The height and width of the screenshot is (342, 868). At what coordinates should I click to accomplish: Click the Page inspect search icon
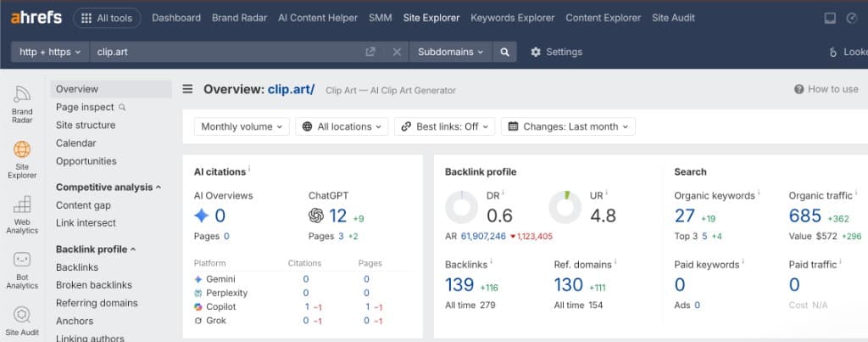122,107
